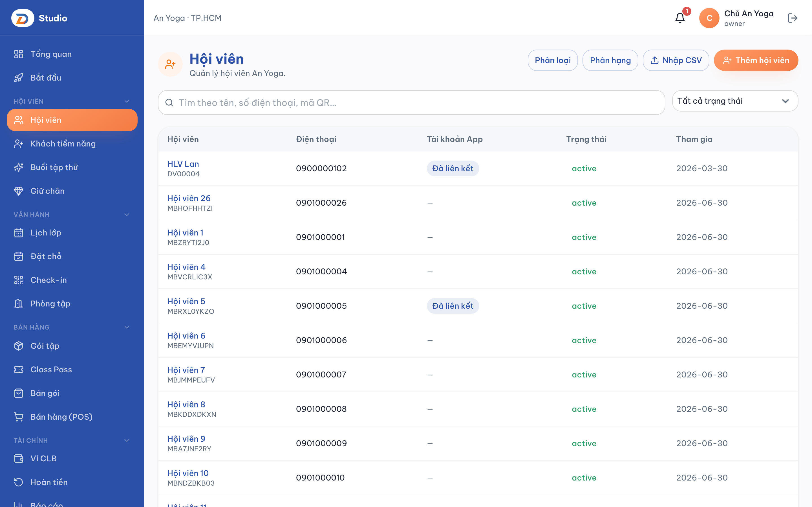Click the Studio logo icon

pyautogui.click(x=23, y=18)
